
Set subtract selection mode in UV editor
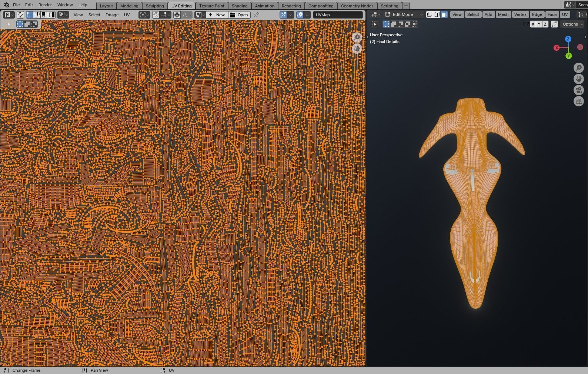(34, 24)
